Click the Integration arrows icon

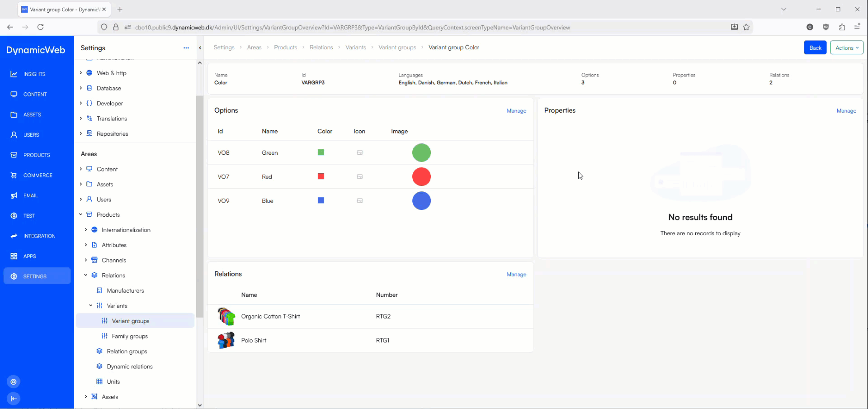[14, 236]
